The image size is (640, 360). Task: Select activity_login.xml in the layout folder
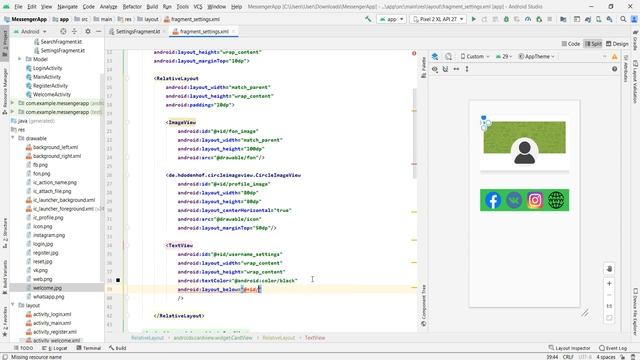pyautogui.click(x=52, y=314)
